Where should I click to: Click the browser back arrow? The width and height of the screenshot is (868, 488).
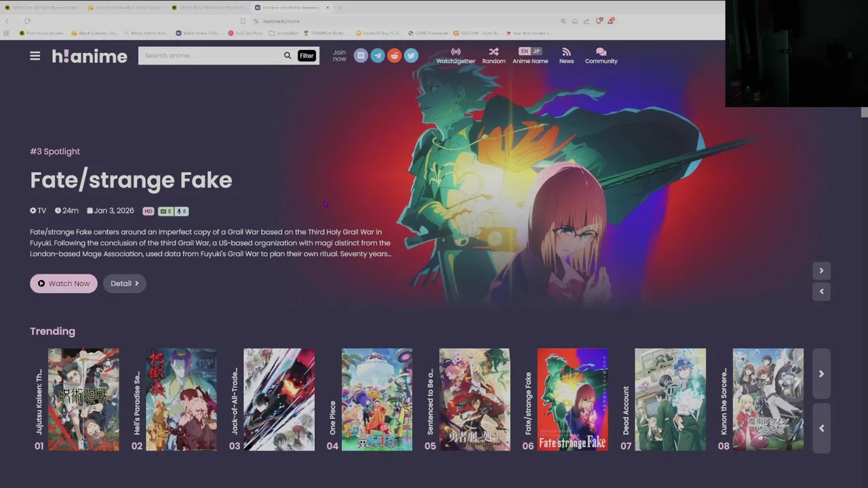click(x=7, y=21)
